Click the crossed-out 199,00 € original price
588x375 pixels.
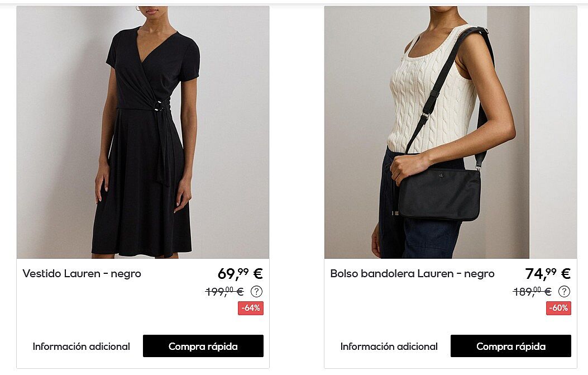(224, 291)
